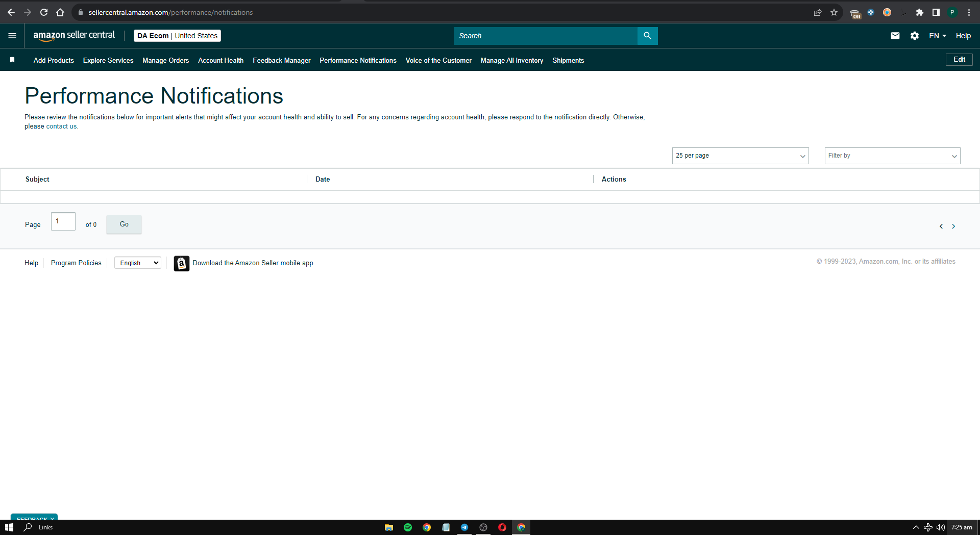This screenshot has width=980, height=535.
Task: Open Program Policies link
Action: point(76,263)
